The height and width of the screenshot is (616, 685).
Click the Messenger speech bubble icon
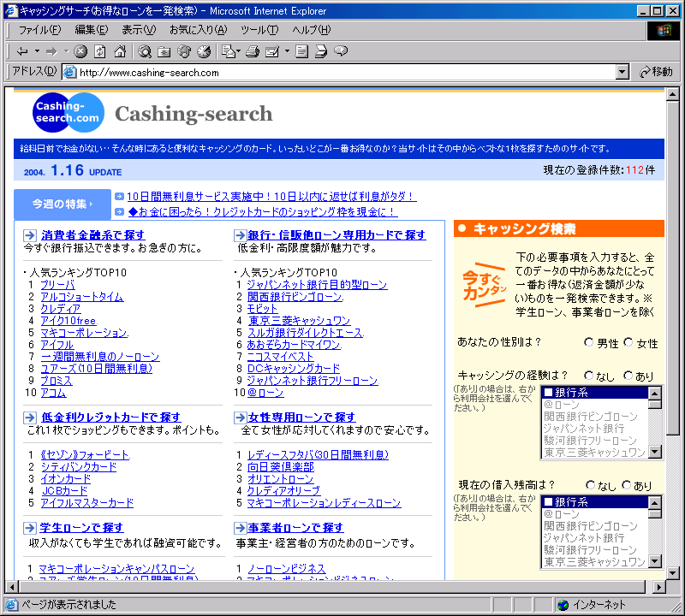tap(341, 51)
